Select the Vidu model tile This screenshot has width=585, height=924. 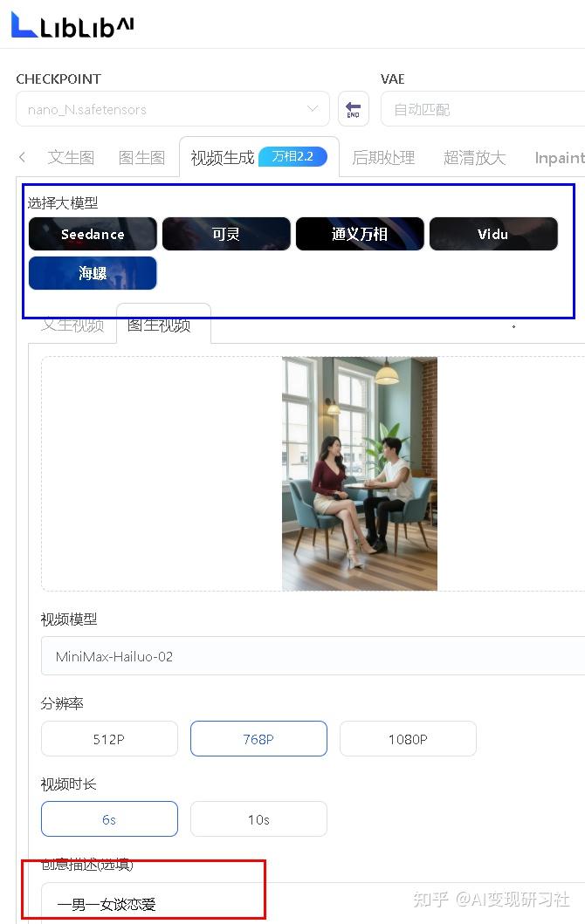[x=493, y=234]
